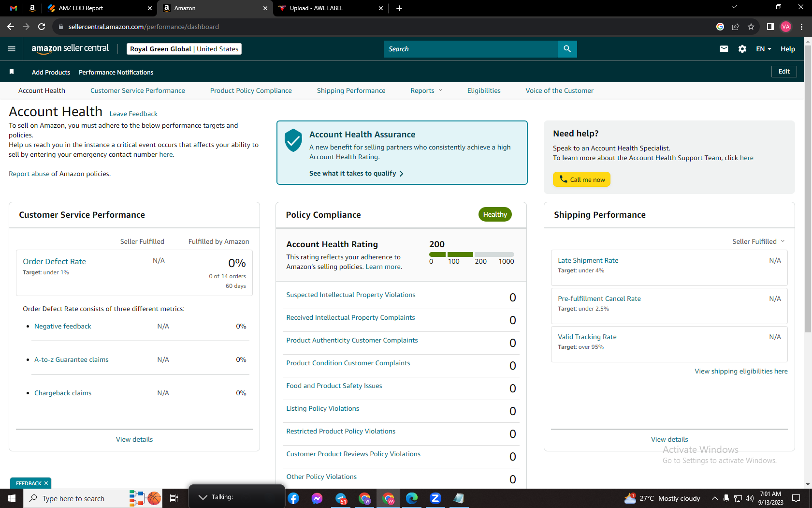Screen dimensions: 812x508
Task: Close the FEEDBACK tab widget
Action: coord(46,483)
